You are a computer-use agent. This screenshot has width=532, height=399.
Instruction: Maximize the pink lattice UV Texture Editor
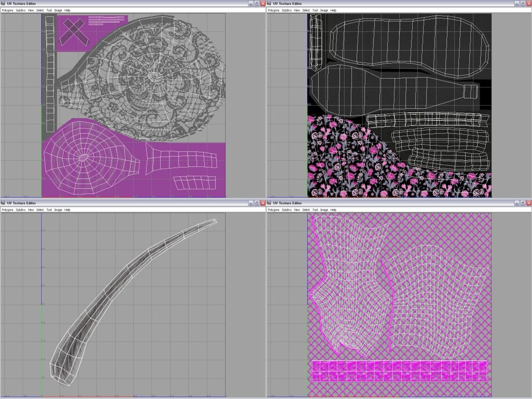(523, 203)
